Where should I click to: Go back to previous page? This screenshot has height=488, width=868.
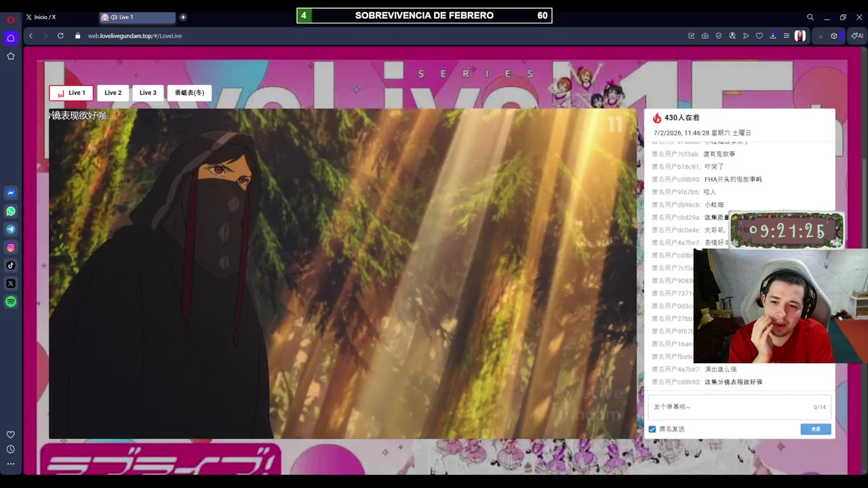tap(31, 36)
